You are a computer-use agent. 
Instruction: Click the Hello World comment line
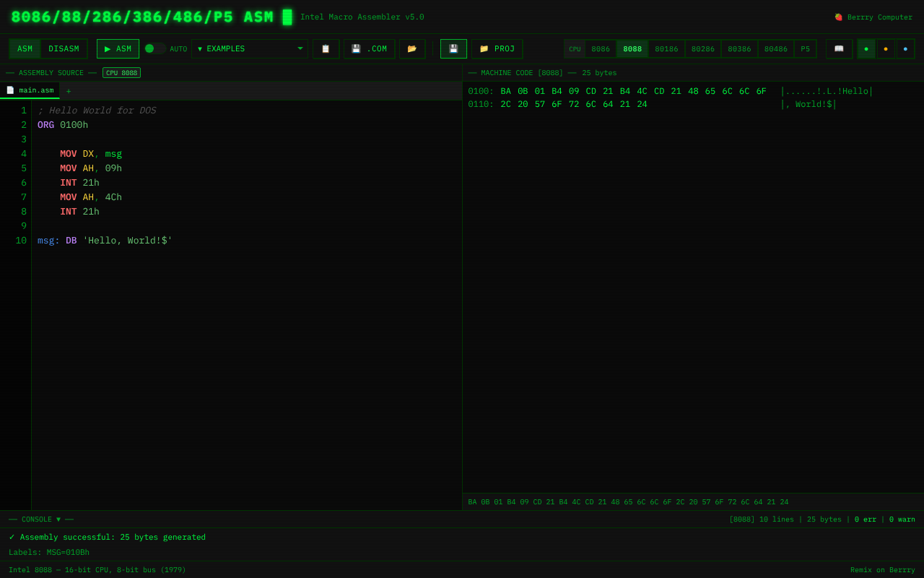coord(97,111)
